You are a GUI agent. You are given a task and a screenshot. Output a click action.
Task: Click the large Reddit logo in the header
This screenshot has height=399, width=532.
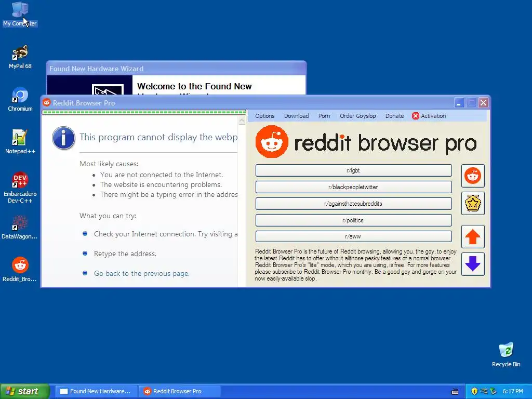(272, 142)
